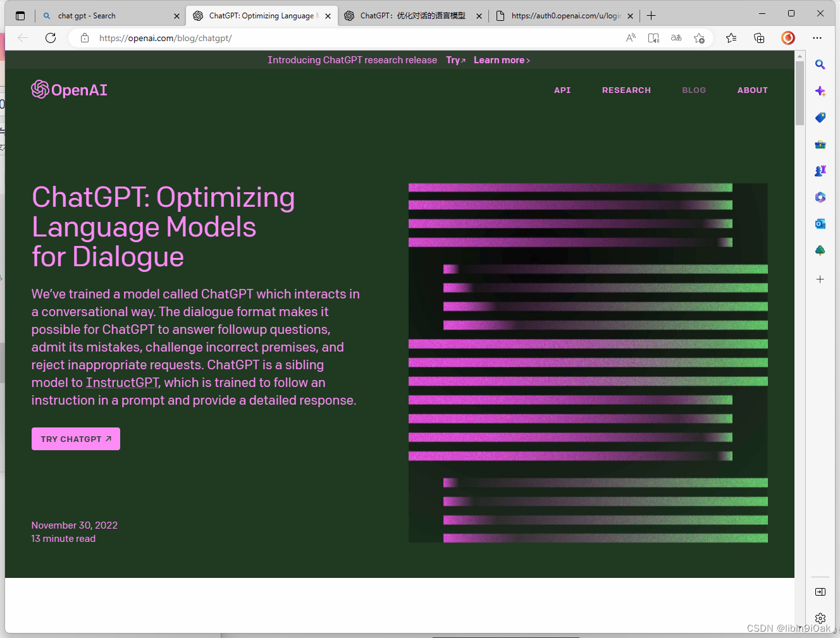Screen dimensions: 840x638
Task: Open sidebar settings gear
Action: [x=820, y=618]
